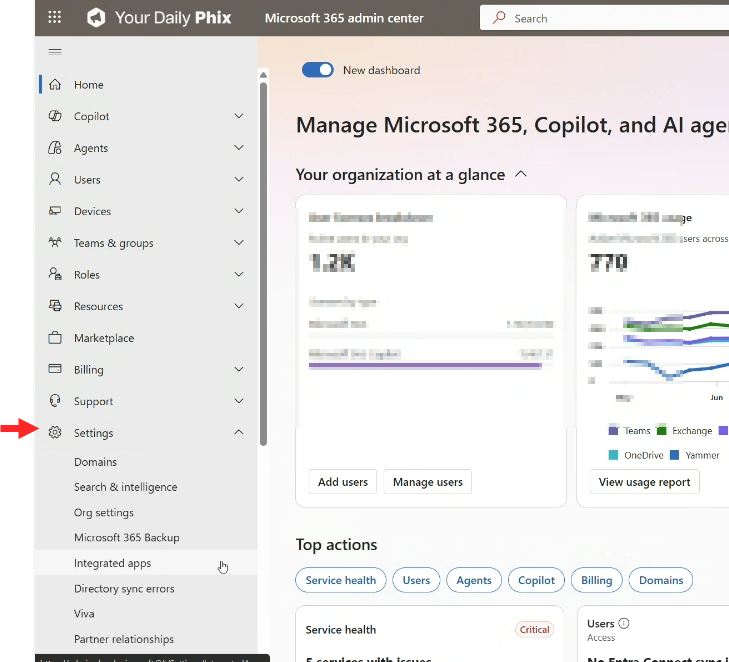The width and height of the screenshot is (729, 662).
Task: Click the info icon next to Users
Action: 624,623
